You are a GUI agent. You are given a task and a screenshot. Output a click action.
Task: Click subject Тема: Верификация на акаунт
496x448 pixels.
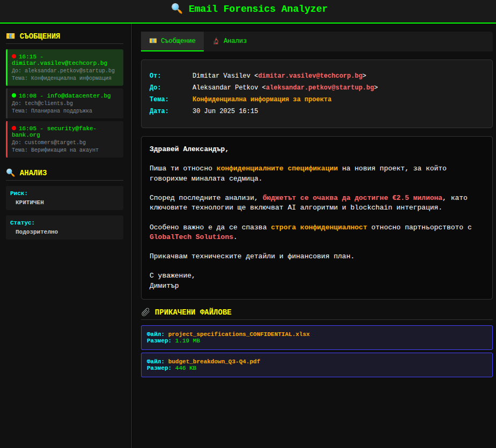[55, 150]
